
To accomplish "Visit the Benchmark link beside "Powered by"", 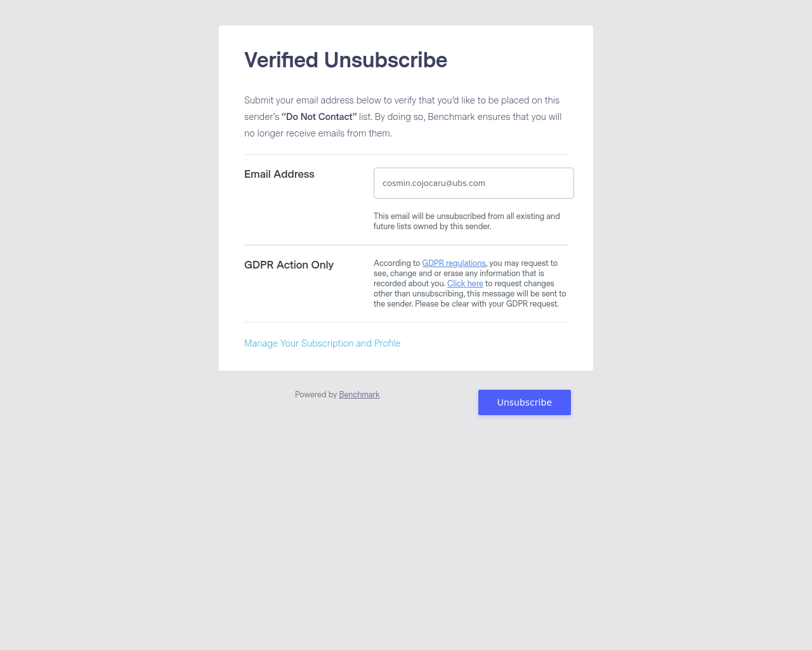I will tap(359, 395).
